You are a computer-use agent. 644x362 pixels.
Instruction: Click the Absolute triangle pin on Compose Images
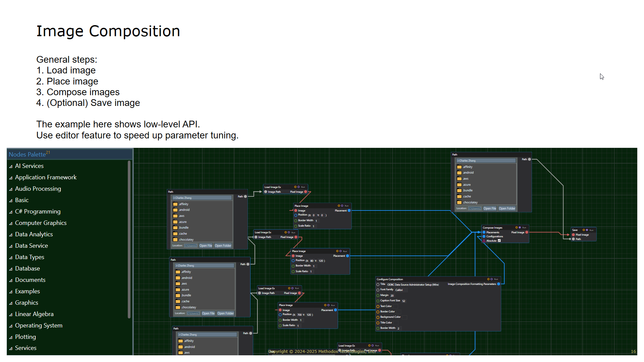(484, 241)
